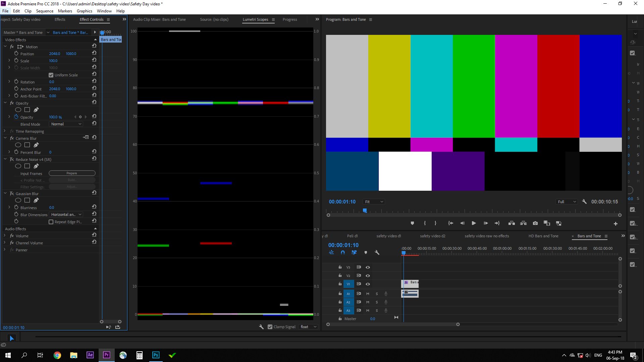644x362 pixels.
Task: Toggle Uniform Scale checkbox for Motion
Action: pos(51,75)
